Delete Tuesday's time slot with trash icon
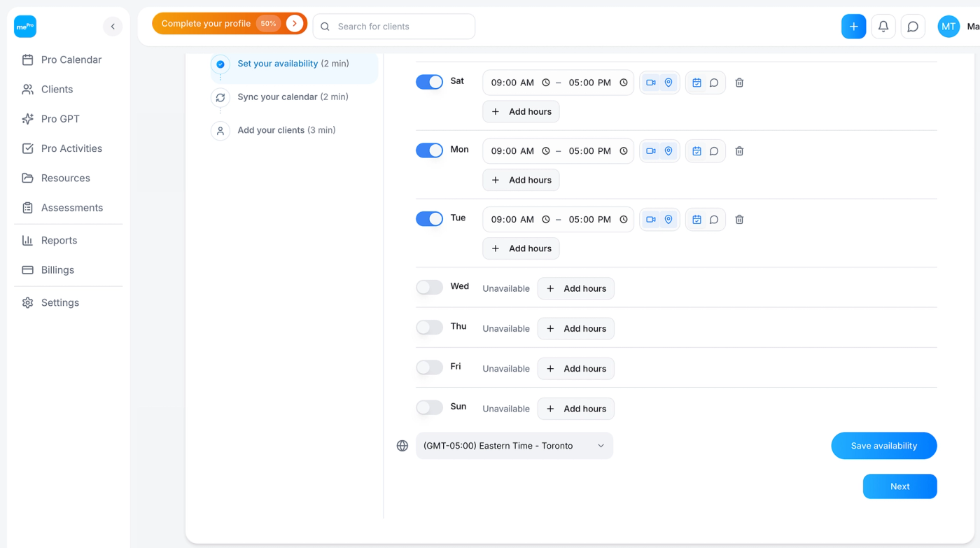The width and height of the screenshot is (980, 548). (x=739, y=220)
